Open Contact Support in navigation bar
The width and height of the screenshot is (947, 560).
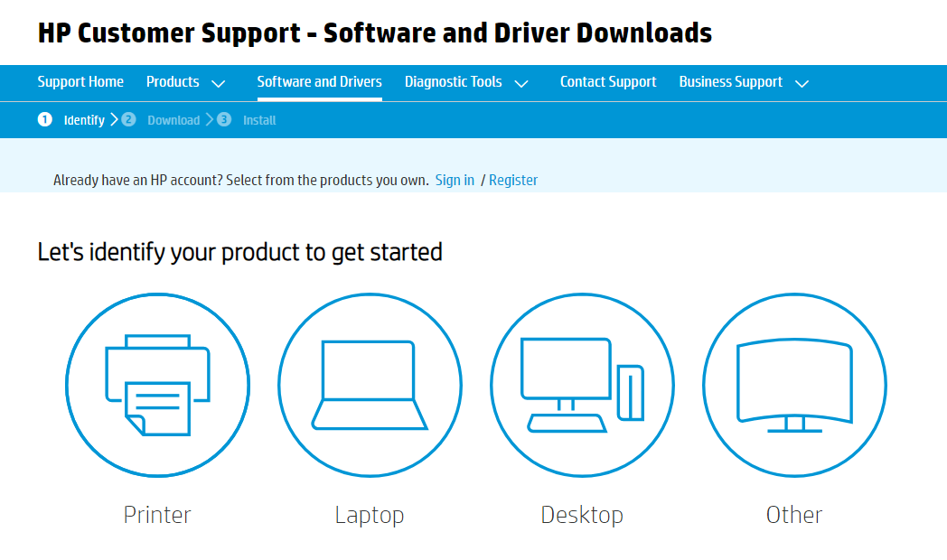coord(608,81)
